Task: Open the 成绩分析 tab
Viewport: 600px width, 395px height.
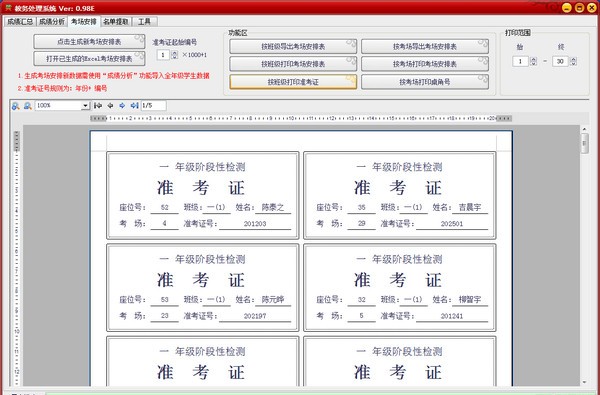Action: click(52, 21)
